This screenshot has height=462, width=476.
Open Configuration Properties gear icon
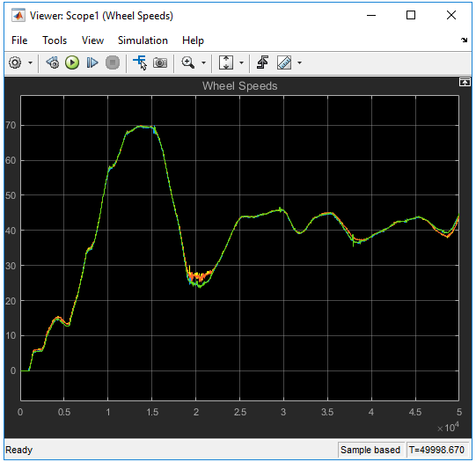(15, 62)
